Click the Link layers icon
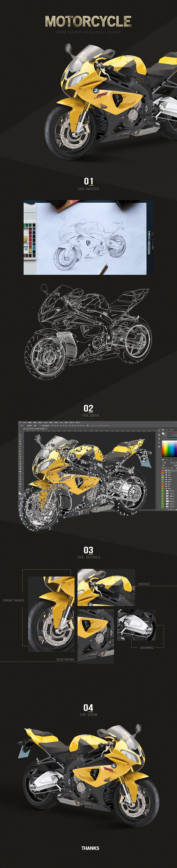The image size is (177, 868). click(x=166, y=510)
